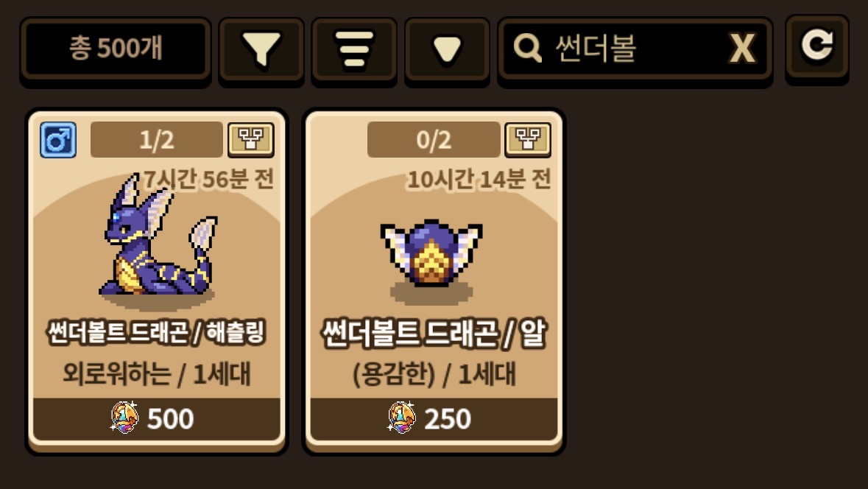Refresh the listing with the circular arrow
868x489 pixels.
tap(817, 47)
